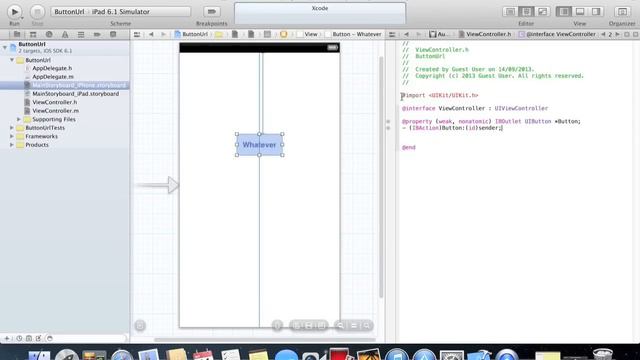Image resolution: width=640 pixels, height=360 pixels.
Task: Expand the ButtonUrlTests group
Action: coord(12,128)
